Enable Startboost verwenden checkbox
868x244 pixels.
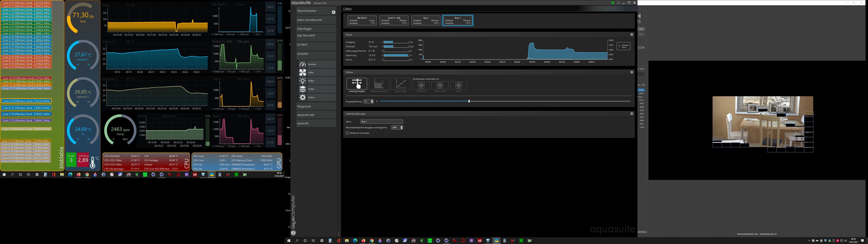347,133
